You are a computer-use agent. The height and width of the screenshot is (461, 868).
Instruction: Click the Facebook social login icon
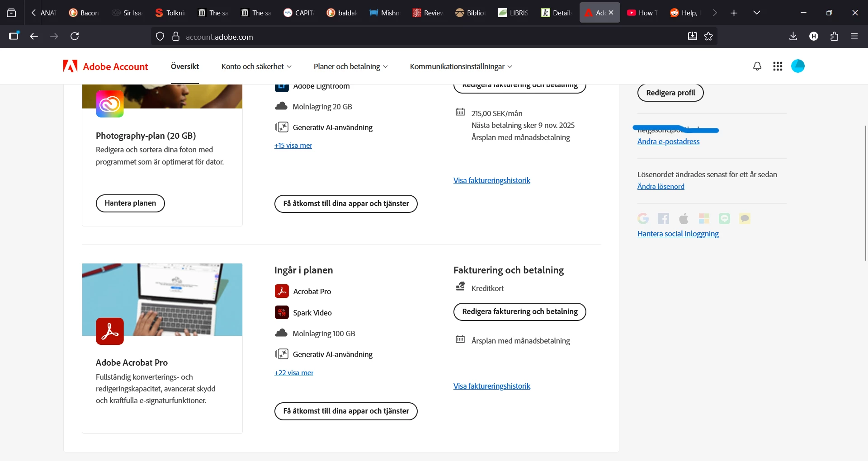tap(663, 219)
